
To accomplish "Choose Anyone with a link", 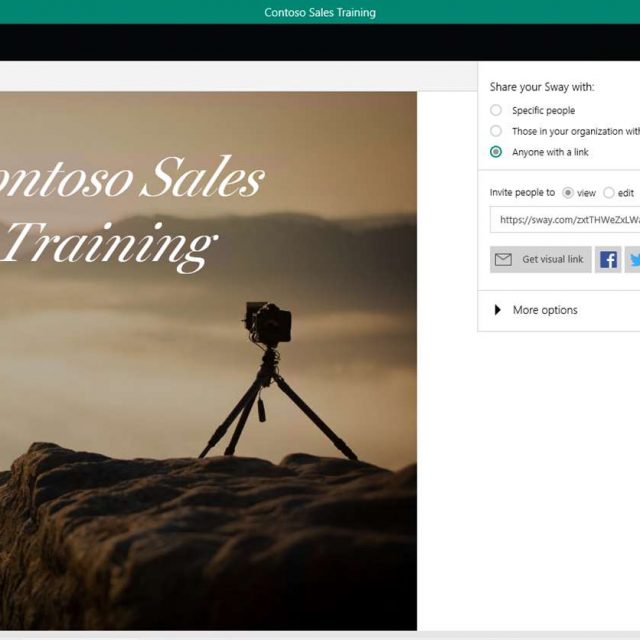I will coord(496,152).
